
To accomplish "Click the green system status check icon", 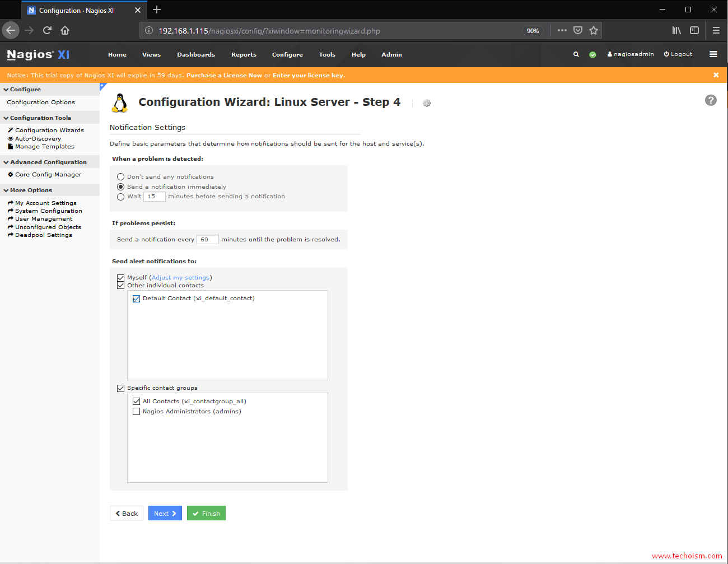I will (x=592, y=54).
